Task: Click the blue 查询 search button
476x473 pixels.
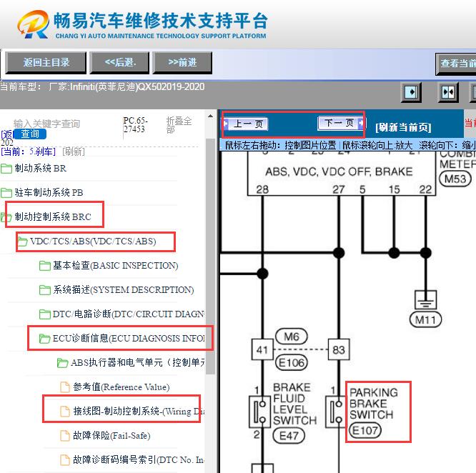Action: [x=30, y=134]
